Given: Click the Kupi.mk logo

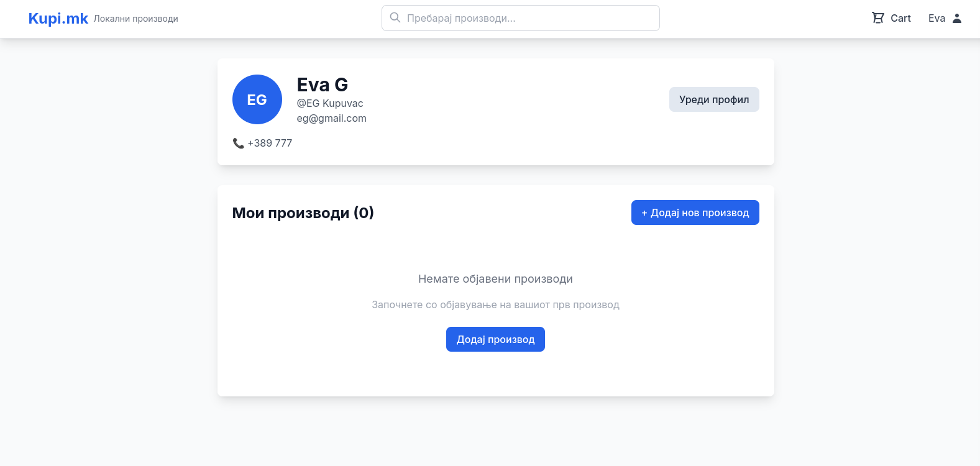Looking at the screenshot, I should pos(58,19).
